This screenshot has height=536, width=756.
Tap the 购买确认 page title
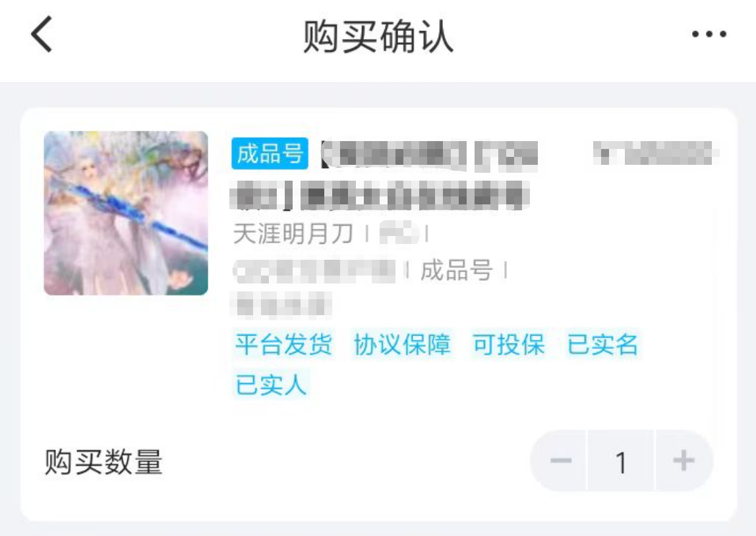pyautogui.click(x=378, y=36)
